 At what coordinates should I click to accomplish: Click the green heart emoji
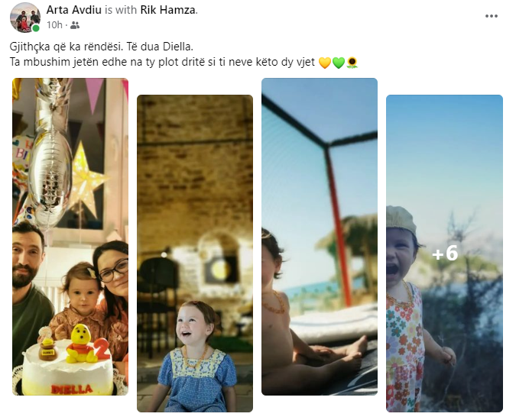point(339,63)
